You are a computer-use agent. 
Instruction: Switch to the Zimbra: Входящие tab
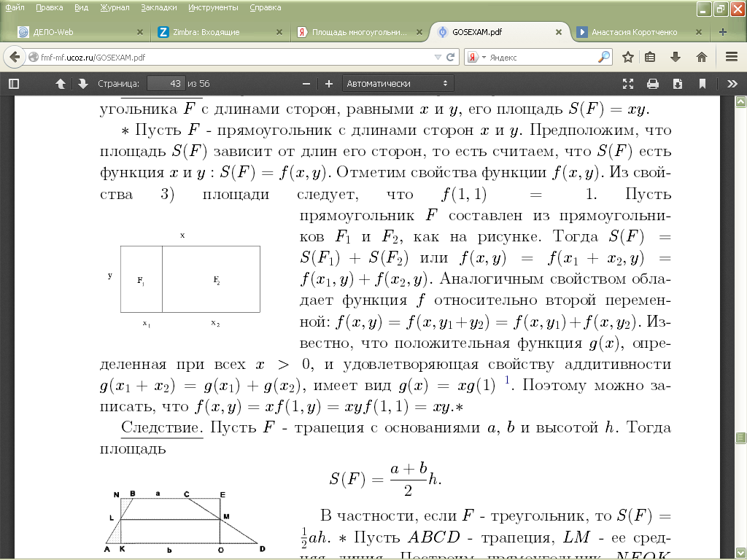pyautogui.click(x=219, y=32)
